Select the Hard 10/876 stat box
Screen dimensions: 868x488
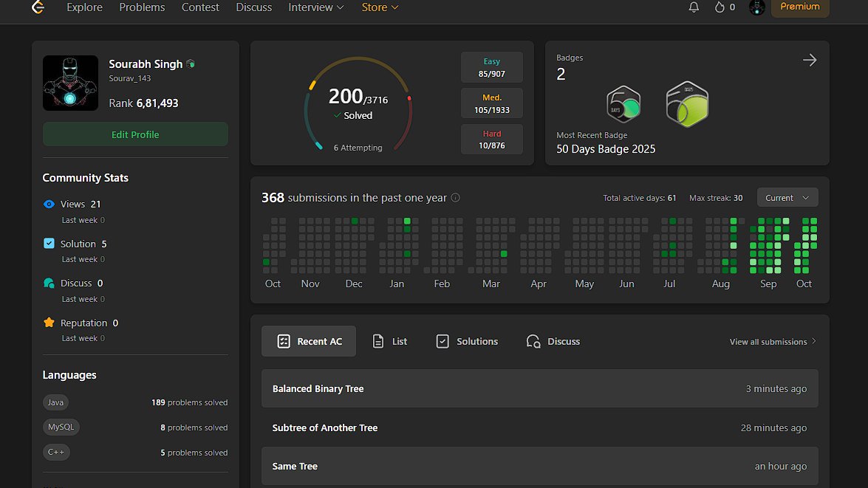(491, 140)
